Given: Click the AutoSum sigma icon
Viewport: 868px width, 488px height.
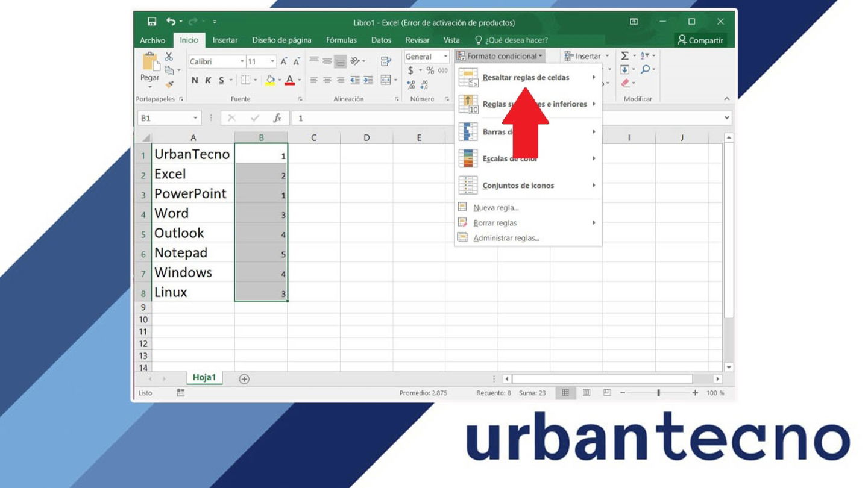Looking at the screenshot, I should (x=625, y=55).
